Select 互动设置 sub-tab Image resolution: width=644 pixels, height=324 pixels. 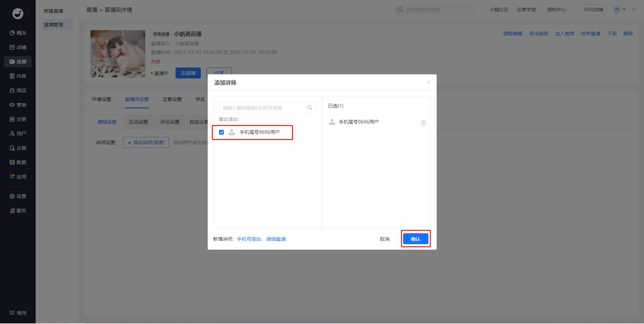click(138, 122)
